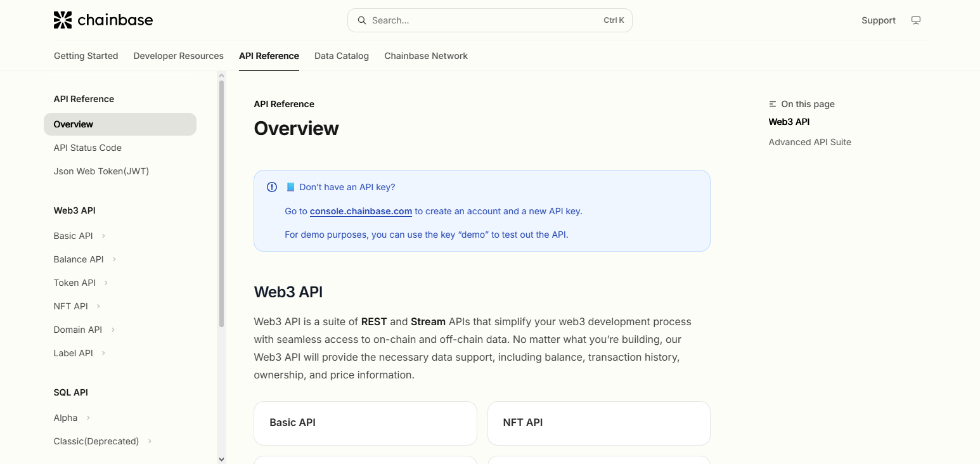
Task: Click the On this page list icon
Action: (x=772, y=104)
